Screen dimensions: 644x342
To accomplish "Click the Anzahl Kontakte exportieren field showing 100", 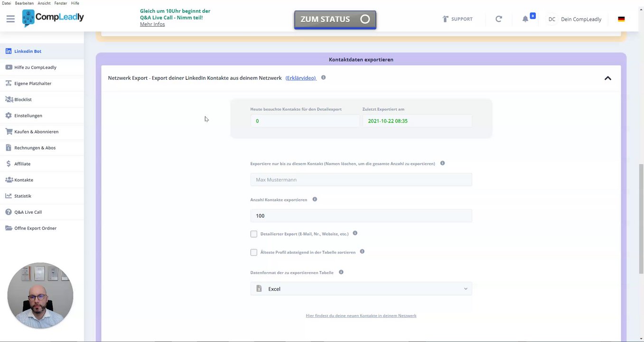I will [361, 216].
